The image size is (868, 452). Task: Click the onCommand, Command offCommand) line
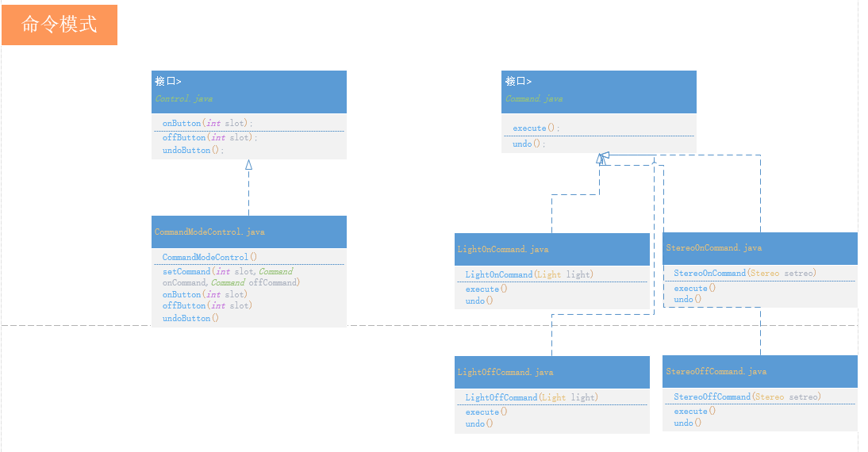point(231,283)
